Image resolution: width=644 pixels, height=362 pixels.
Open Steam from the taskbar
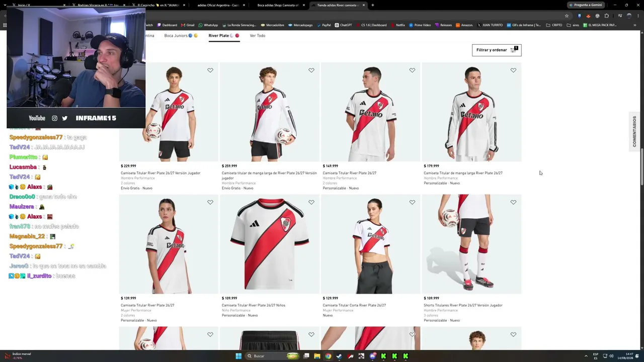(339, 356)
